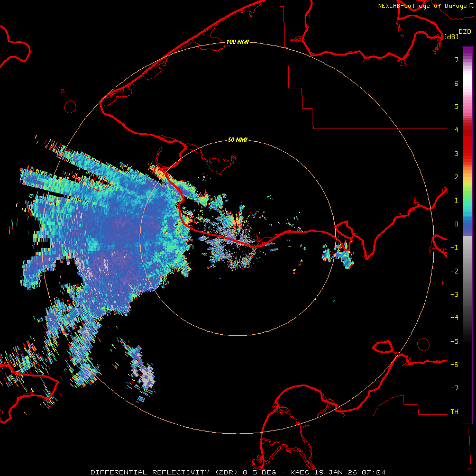Click the 4 value on color scale
The height and width of the screenshot is (476, 476).
(x=456, y=130)
